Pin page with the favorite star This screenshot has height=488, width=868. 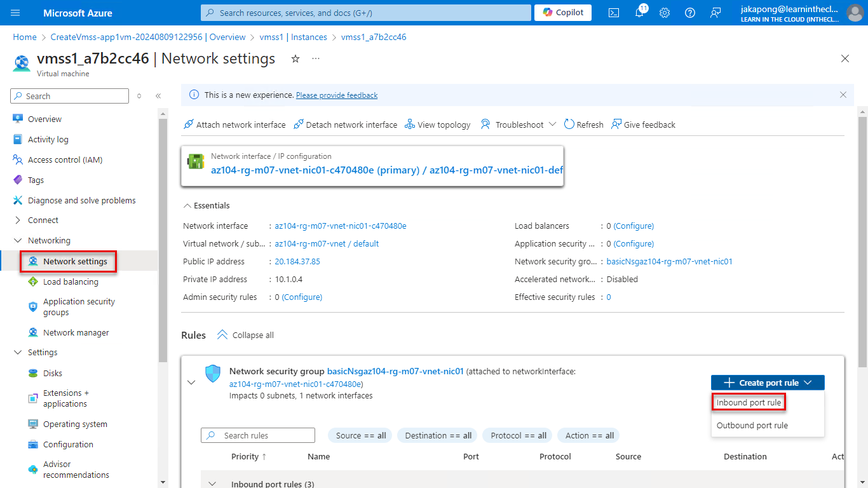(x=295, y=58)
